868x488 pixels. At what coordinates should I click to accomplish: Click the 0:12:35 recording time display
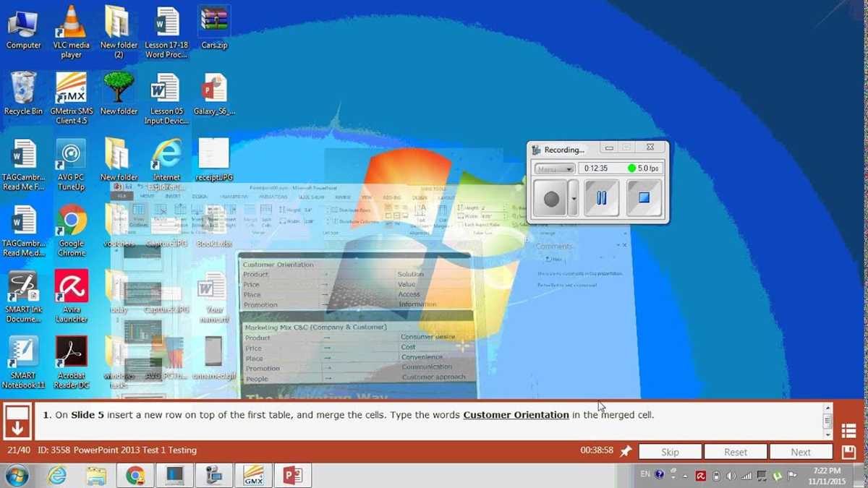[x=596, y=168]
